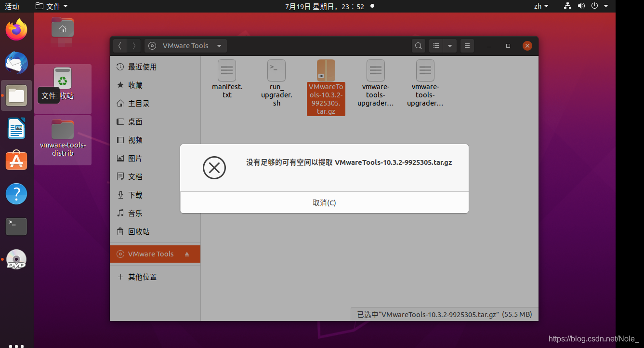This screenshot has width=644, height=348.
Task: Open 其他位置 in the sidebar
Action: (x=155, y=277)
